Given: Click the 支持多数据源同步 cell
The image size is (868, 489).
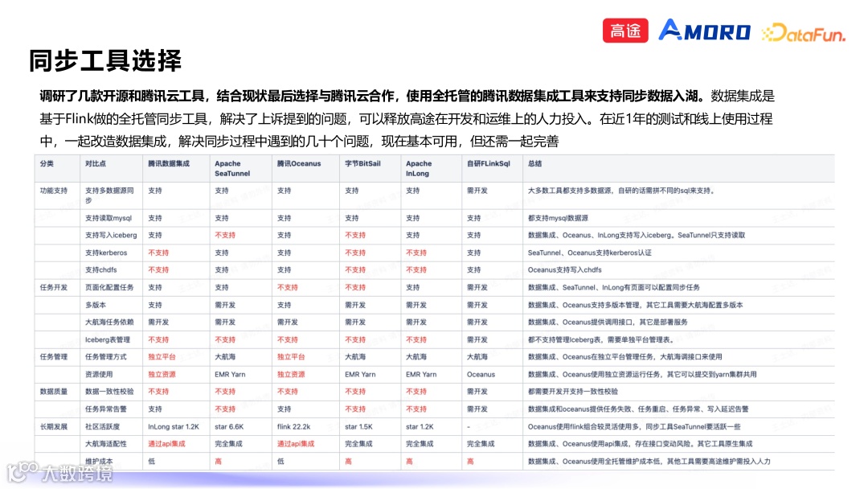Looking at the screenshot, I should coord(109,195).
